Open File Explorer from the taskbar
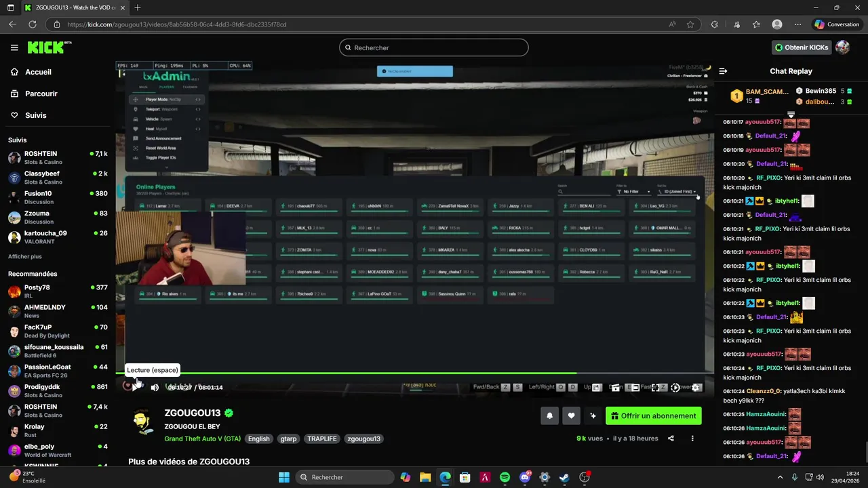This screenshot has height=488, width=868. (425, 477)
